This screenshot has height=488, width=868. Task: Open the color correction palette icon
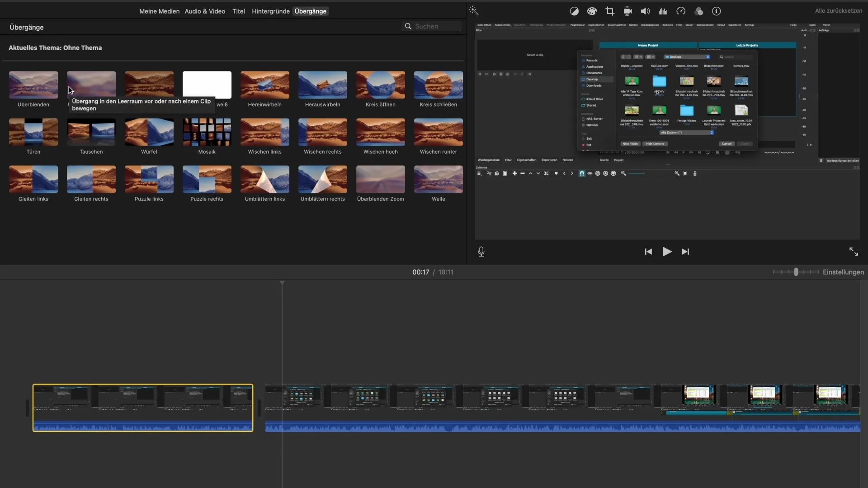click(x=592, y=11)
